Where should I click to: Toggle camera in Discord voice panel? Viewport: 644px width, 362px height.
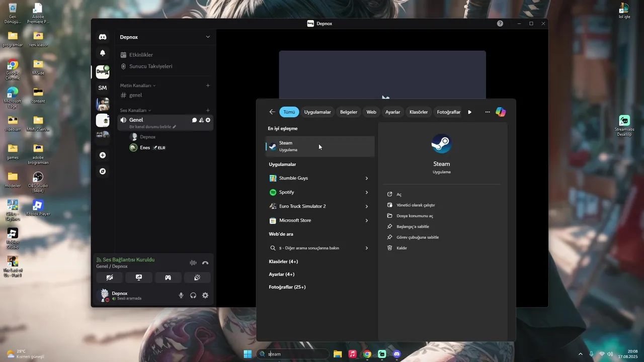click(x=110, y=278)
